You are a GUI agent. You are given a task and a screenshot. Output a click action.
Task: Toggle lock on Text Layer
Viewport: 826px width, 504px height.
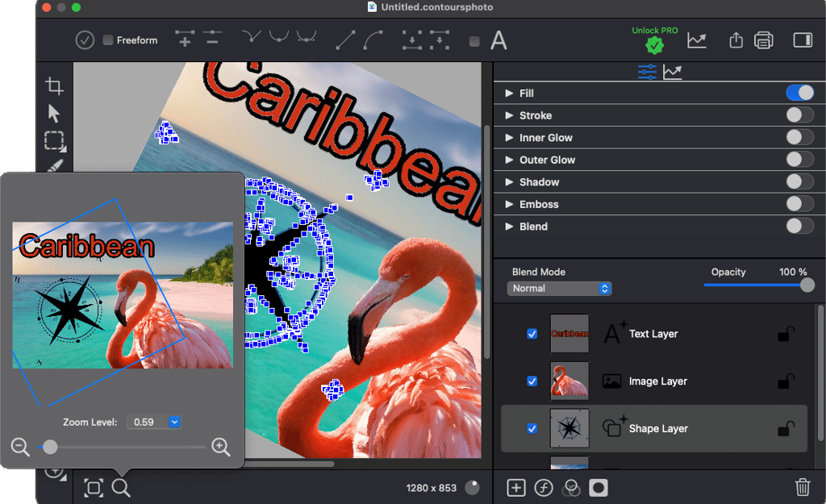click(786, 334)
